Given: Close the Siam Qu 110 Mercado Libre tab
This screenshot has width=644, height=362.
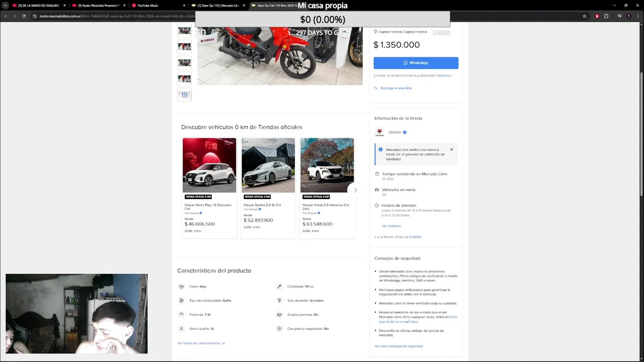Looking at the screenshot, I should point(244,6).
